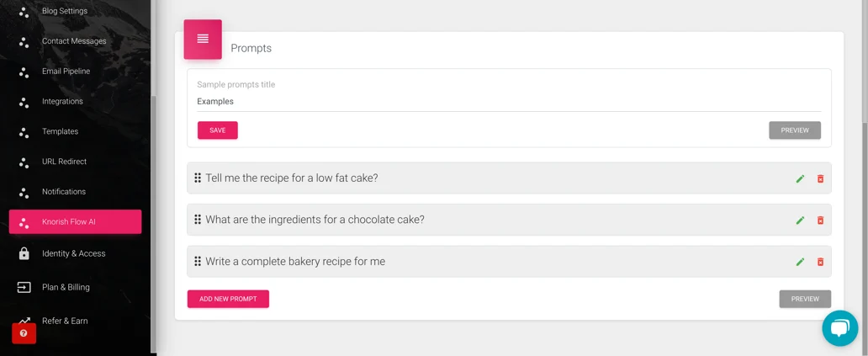868x356 pixels.
Task: Delete the low fat cake prompt
Action: pos(820,178)
